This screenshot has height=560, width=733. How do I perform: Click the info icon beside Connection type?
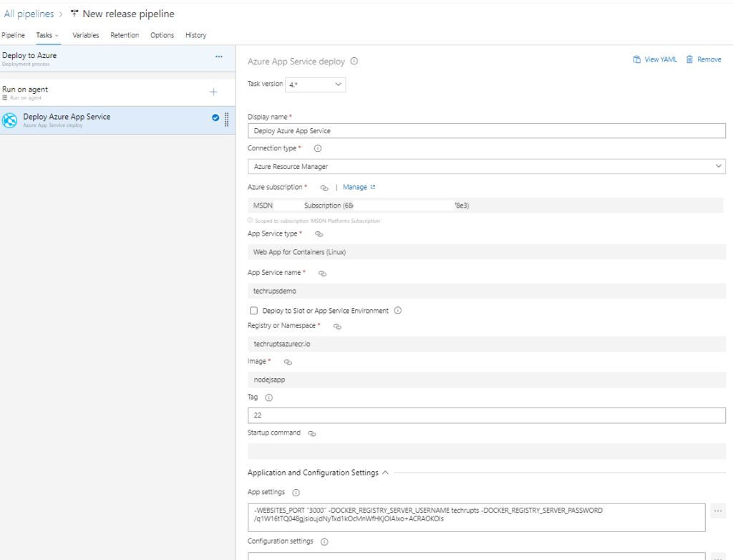click(x=317, y=148)
